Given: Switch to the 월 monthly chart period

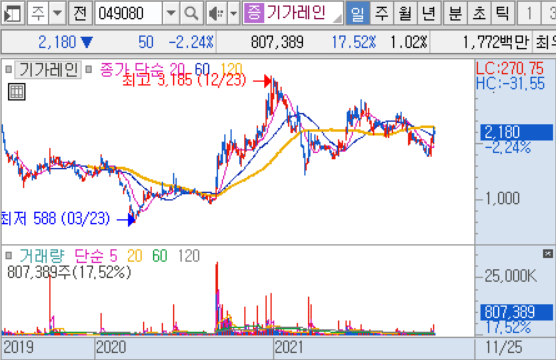Looking at the screenshot, I should tap(405, 13).
